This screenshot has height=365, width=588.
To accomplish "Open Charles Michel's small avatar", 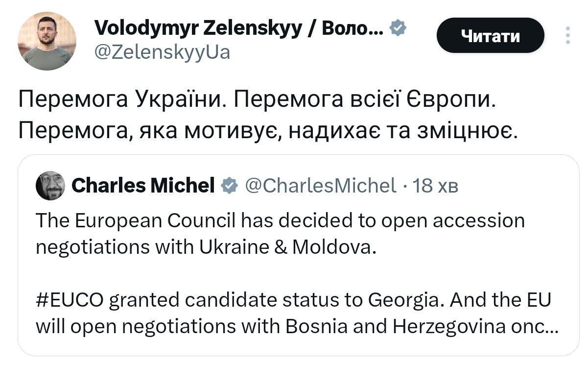I will click(x=50, y=185).
